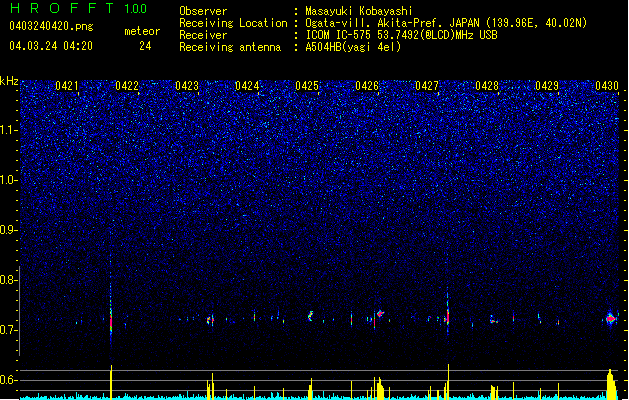This screenshot has width=629, height=400.
Task: Click the 0422 time marker
Action: coord(127,86)
